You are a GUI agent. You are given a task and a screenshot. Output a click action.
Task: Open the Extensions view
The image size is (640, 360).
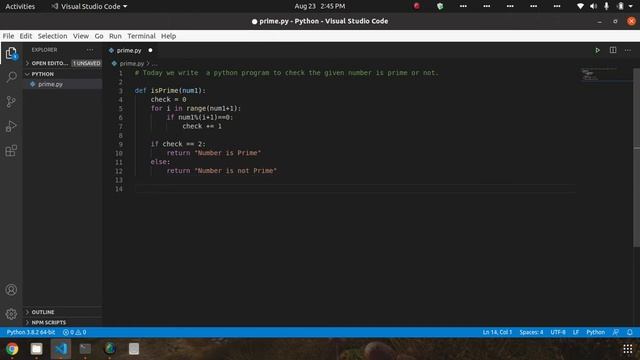tap(11, 151)
